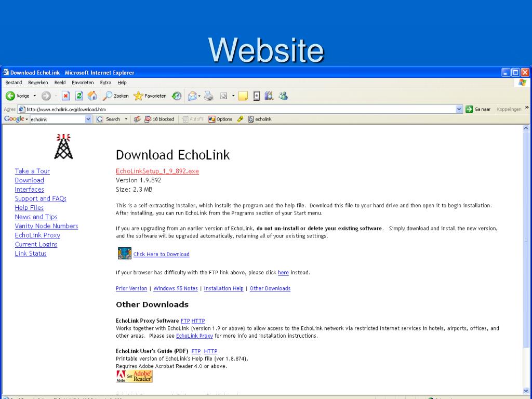Open the Google search box dropdown arrow

(x=88, y=119)
